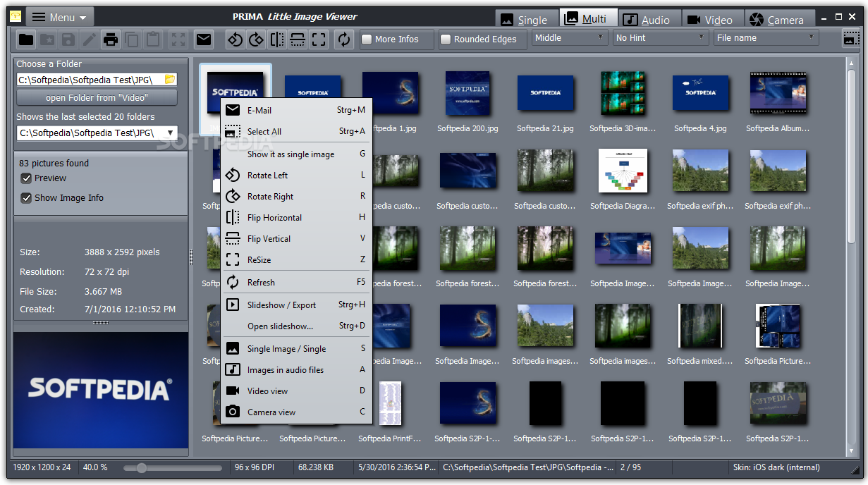The image size is (868, 485).
Task: Choose Images in audio files entry
Action: coord(296,369)
